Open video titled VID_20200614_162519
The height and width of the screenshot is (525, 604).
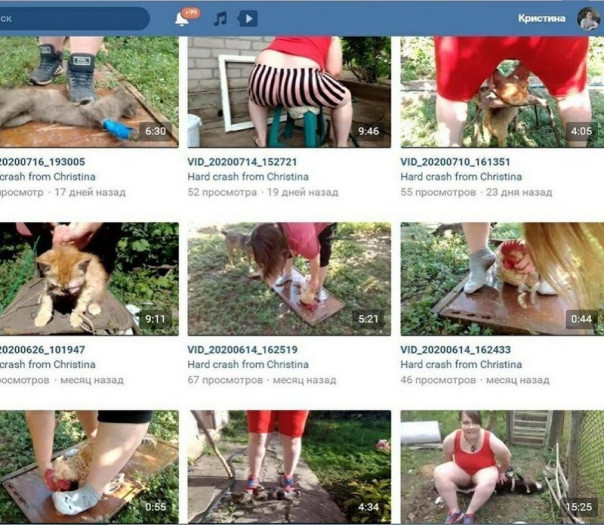pyautogui.click(x=243, y=350)
